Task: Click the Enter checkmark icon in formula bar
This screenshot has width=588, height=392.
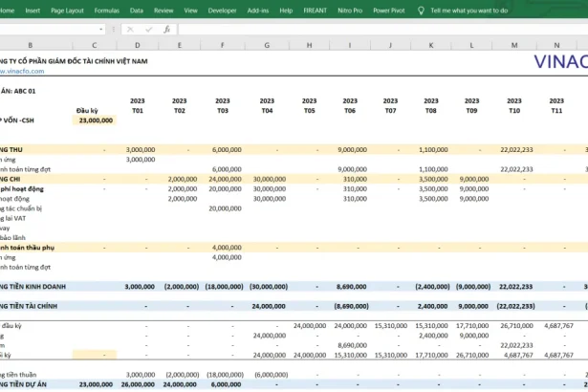Action: click(149, 30)
